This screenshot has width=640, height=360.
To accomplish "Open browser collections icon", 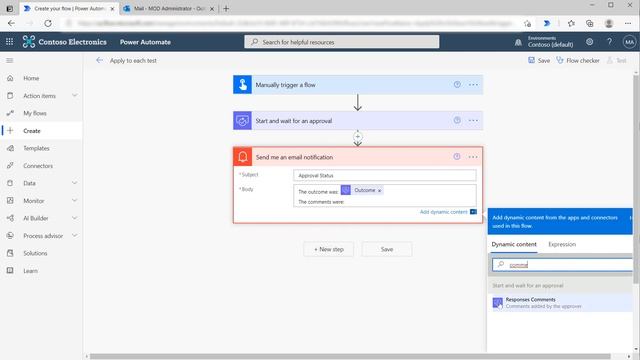I will pyautogui.click(x=590, y=23).
